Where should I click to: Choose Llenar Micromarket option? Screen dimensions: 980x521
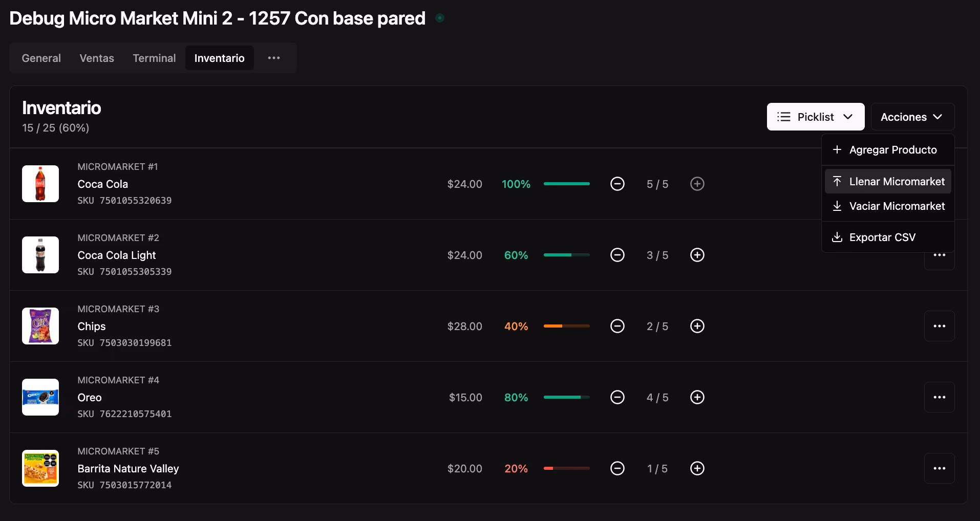click(888, 181)
